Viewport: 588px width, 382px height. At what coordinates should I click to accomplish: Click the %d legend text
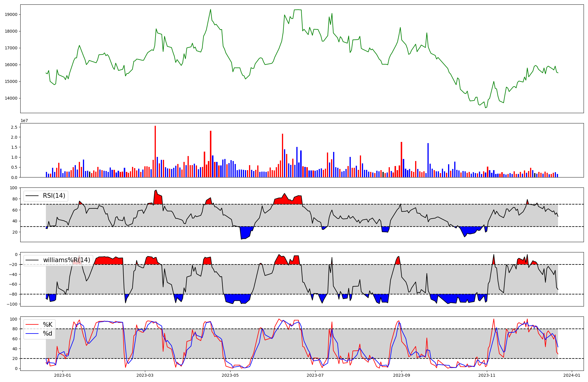(x=48, y=334)
